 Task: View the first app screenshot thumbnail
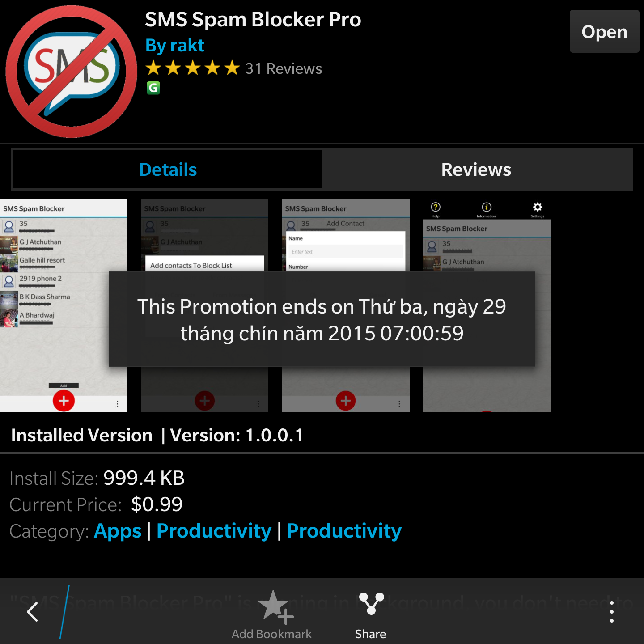tap(64, 306)
